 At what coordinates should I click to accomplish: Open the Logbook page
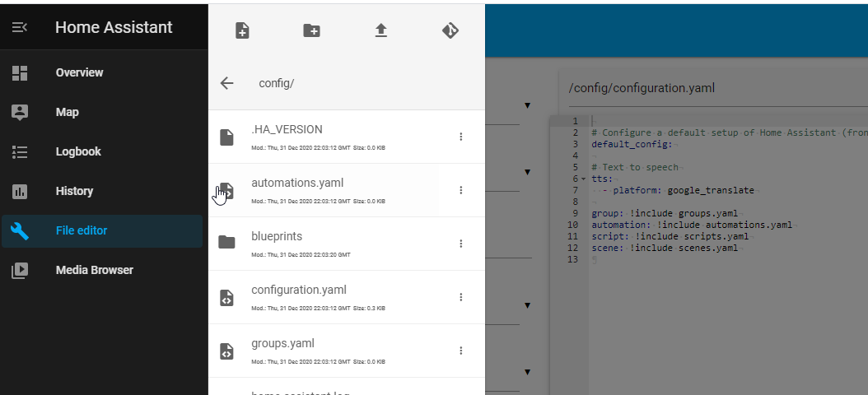pyautogui.click(x=102, y=151)
